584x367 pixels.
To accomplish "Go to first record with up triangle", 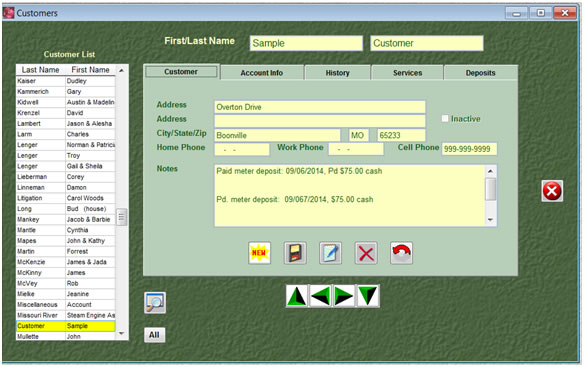I will (x=297, y=296).
